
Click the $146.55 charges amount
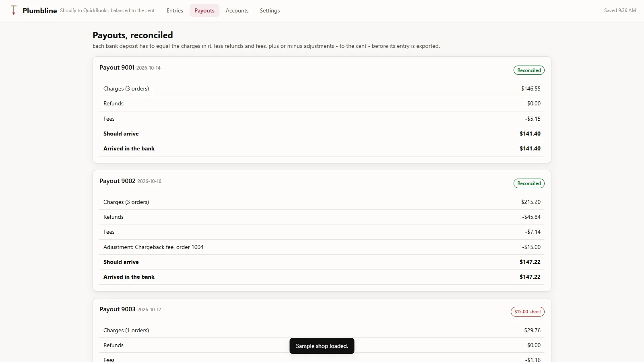[x=530, y=88]
